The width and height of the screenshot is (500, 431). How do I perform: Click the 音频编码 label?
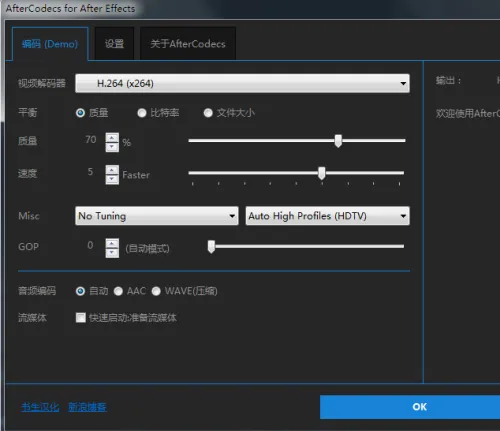(x=37, y=291)
